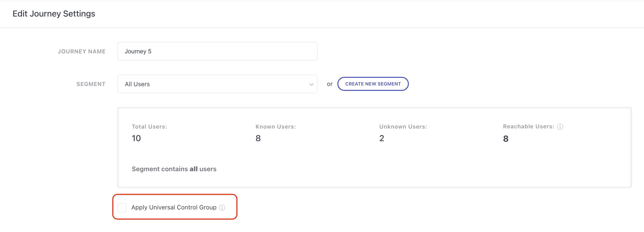Select the Reachable Users count value
Screen dimensions: 644x232
pos(505,139)
